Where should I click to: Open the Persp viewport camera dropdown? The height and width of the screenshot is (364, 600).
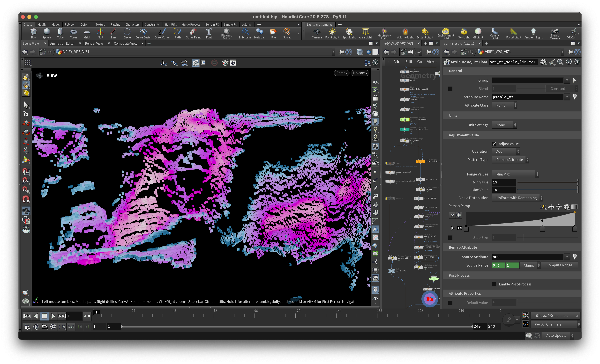point(341,73)
